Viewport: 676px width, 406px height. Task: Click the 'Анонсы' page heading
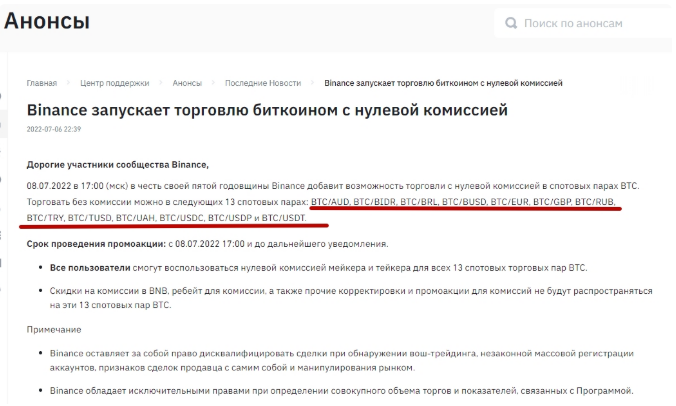[x=47, y=21]
